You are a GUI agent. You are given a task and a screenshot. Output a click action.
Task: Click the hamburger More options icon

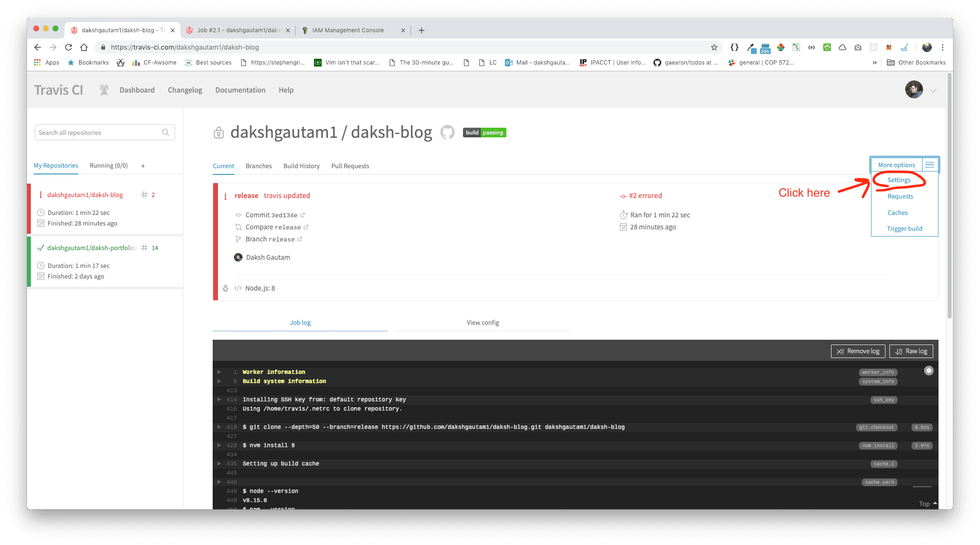coord(929,165)
